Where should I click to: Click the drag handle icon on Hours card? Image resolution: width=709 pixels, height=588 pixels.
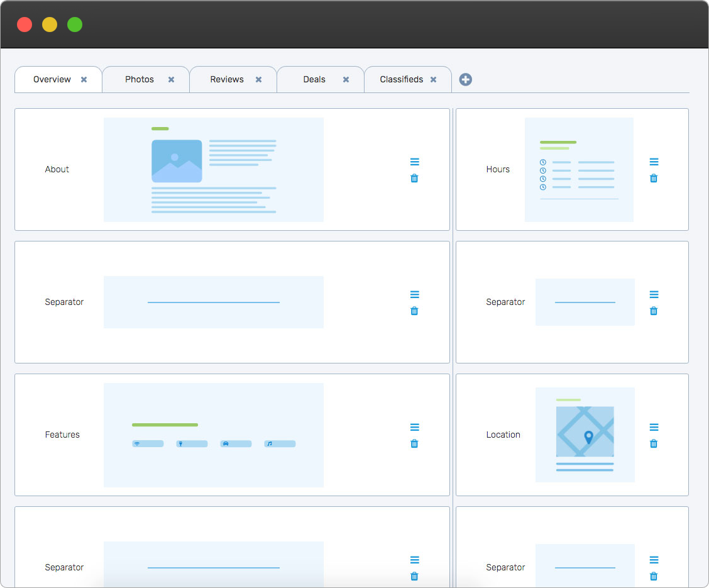[x=654, y=162]
